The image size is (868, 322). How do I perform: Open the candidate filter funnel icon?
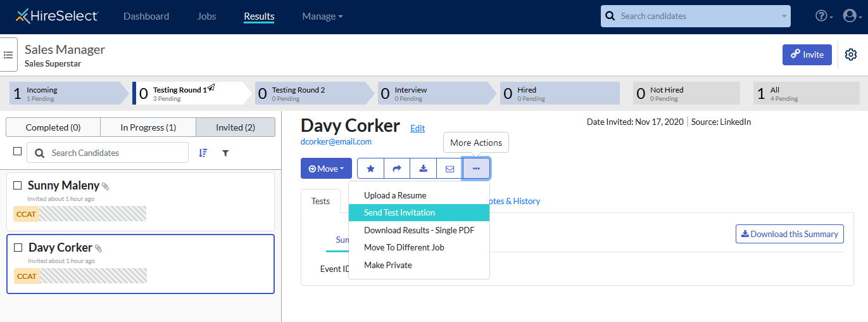225,153
